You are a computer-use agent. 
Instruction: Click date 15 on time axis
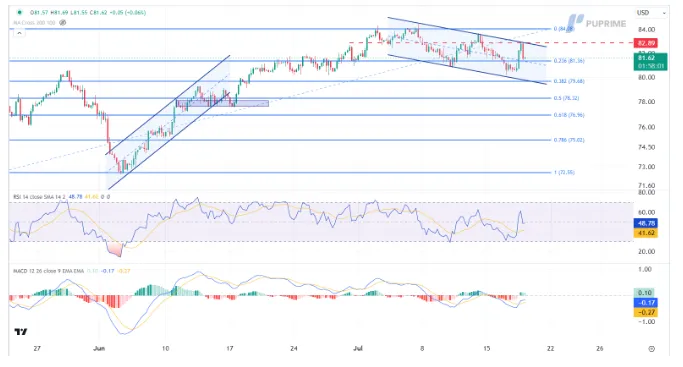(487, 348)
